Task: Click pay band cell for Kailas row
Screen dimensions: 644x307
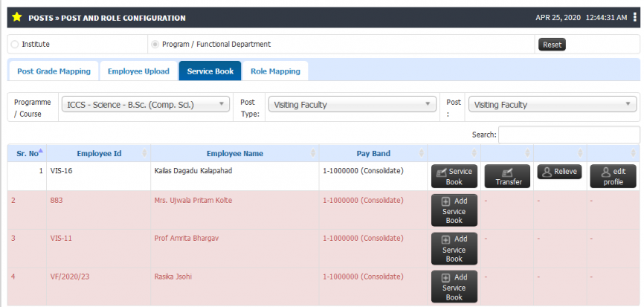Action: pos(373,176)
